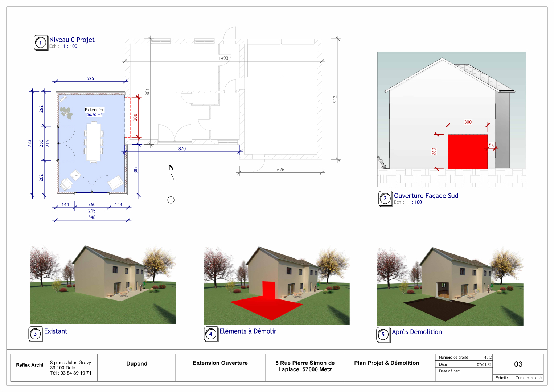Select the circled 3 marker beside Existant
554x392 pixels.
click(x=35, y=334)
